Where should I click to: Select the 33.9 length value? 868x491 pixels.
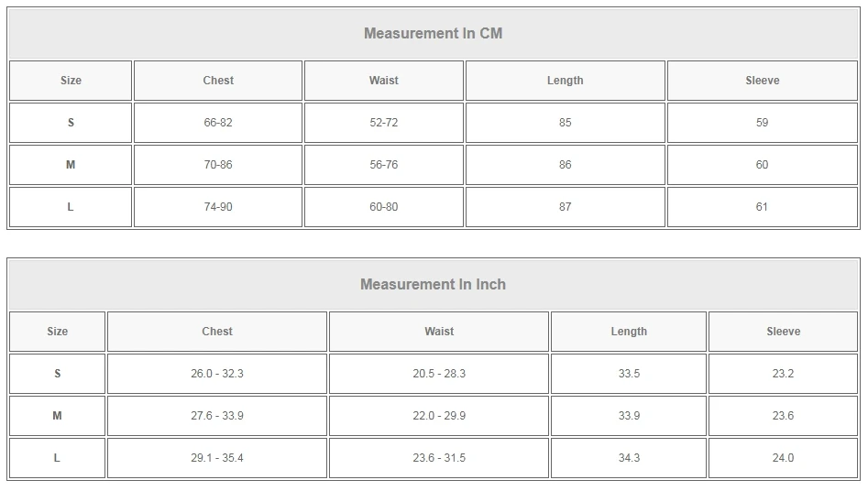pyautogui.click(x=629, y=416)
